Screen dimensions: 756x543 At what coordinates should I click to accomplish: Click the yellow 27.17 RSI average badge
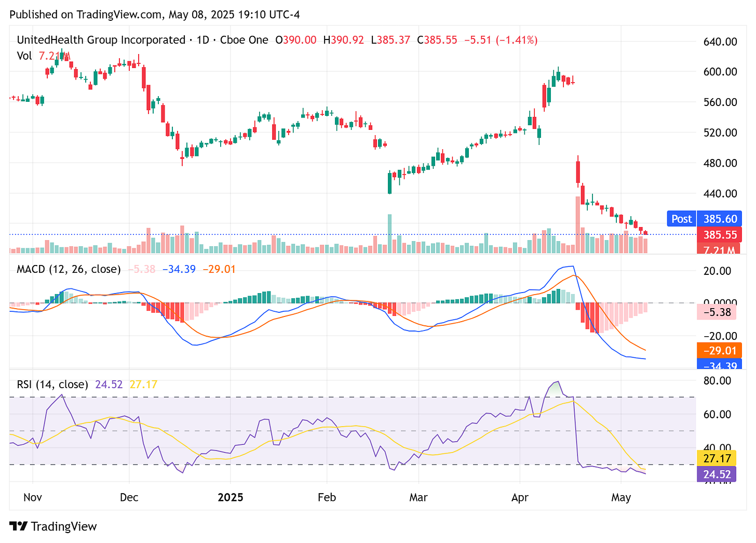(717, 458)
